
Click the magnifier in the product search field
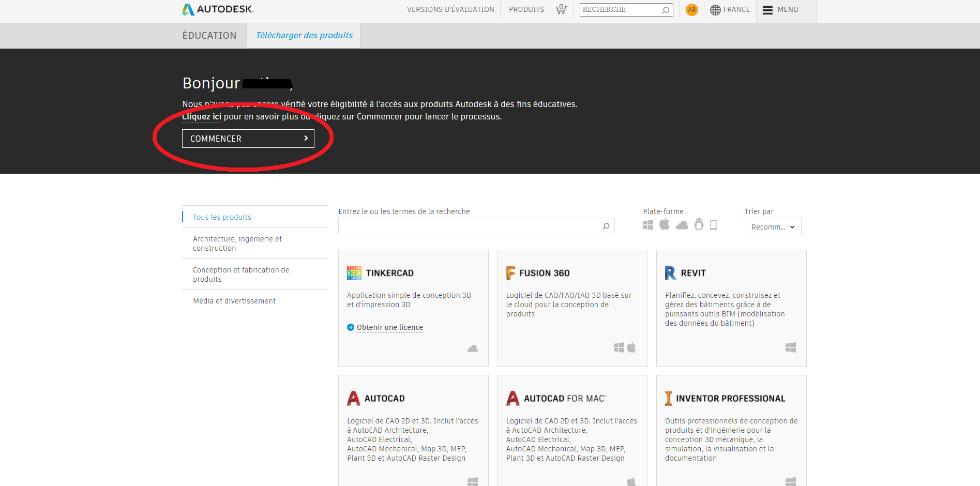(606, 226)
